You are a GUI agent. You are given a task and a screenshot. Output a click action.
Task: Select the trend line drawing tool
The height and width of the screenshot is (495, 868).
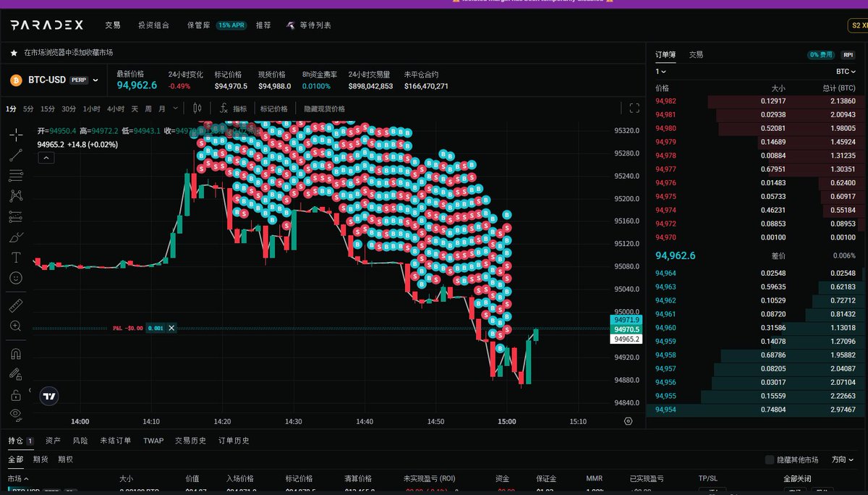click(x=16, y=154)
